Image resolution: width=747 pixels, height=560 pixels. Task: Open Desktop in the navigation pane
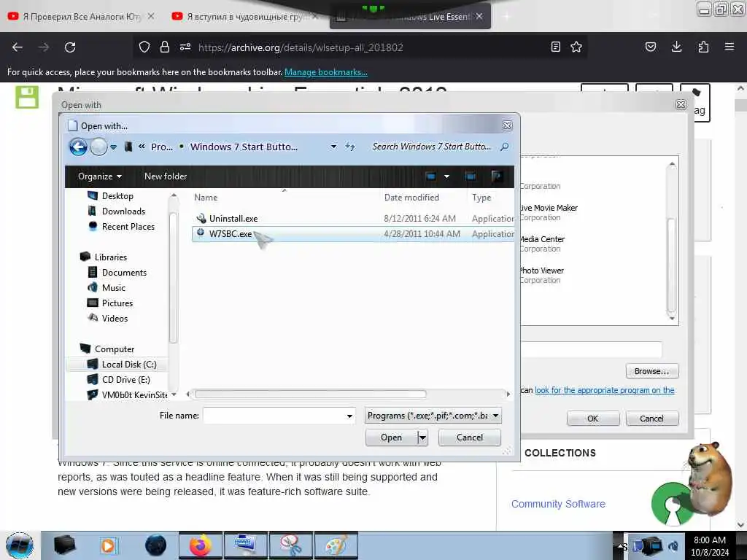[117, 195]
